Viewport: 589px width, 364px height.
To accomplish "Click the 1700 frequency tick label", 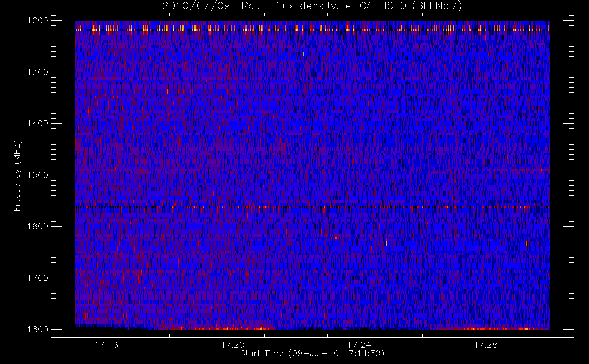I will coord(38,278).
